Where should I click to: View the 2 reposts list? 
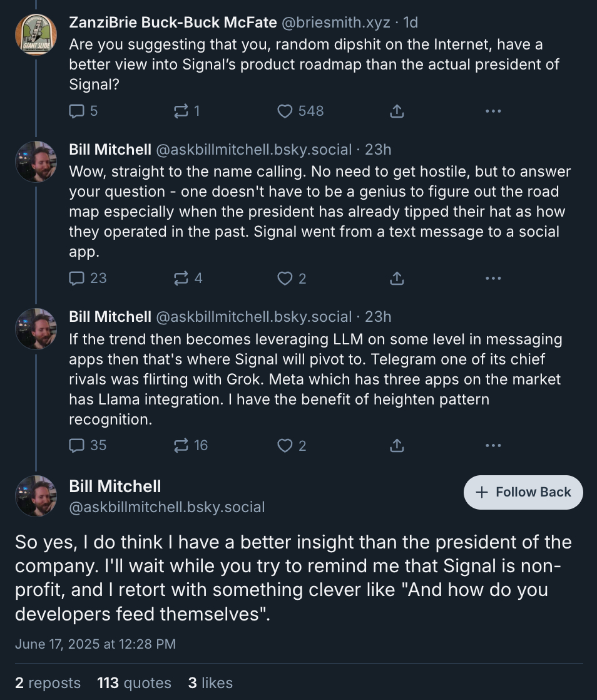pyautogui.click(x=48, y=682)
